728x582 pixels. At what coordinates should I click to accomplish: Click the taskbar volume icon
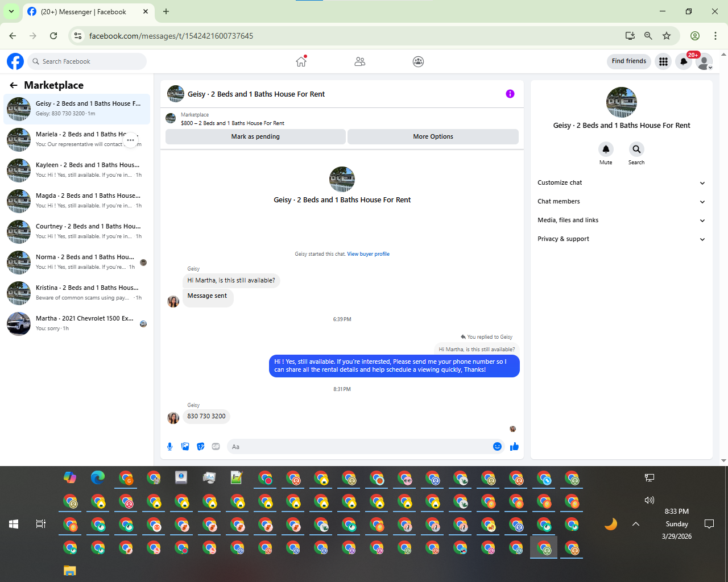(650, 500)
